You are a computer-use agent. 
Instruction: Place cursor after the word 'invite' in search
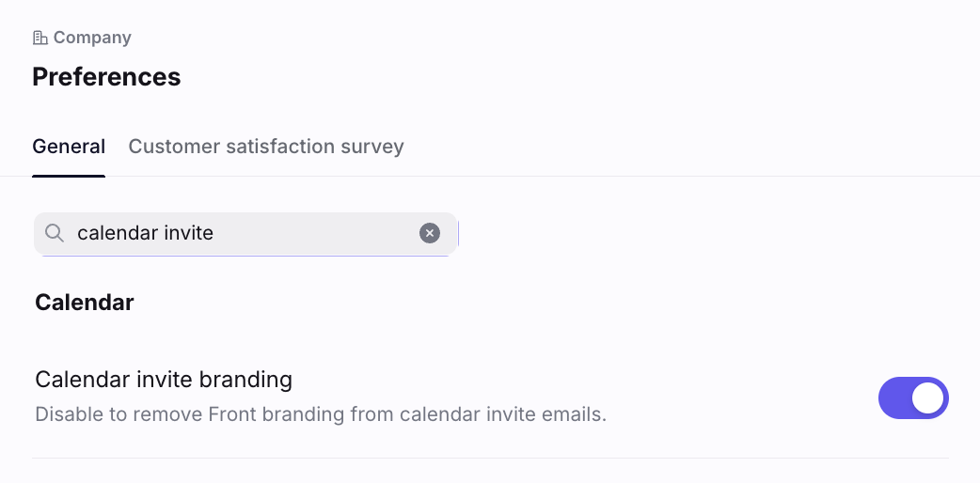[x=215, y=233]
